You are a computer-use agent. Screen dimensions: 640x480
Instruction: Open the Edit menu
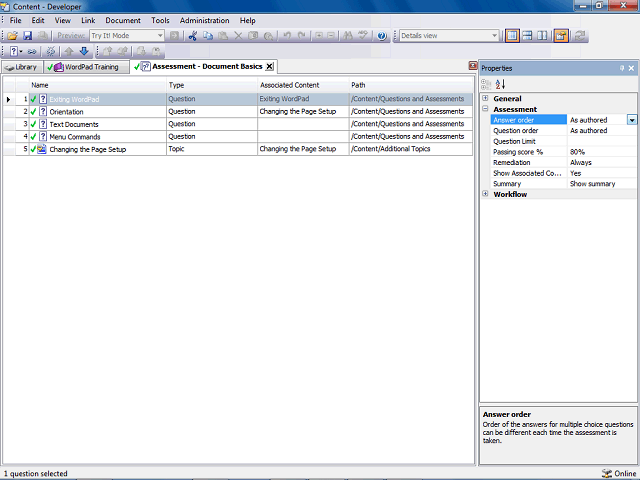(38, 20)
